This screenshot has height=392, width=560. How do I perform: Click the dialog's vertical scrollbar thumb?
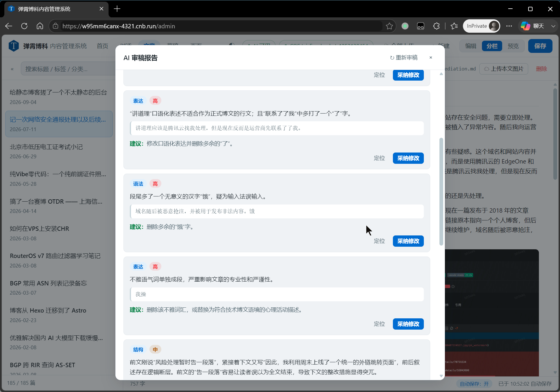coord(441,192)
